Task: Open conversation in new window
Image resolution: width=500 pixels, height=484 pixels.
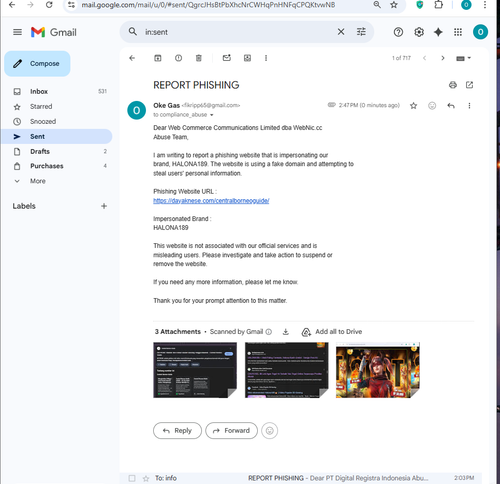Action: [x=469, y=85]
